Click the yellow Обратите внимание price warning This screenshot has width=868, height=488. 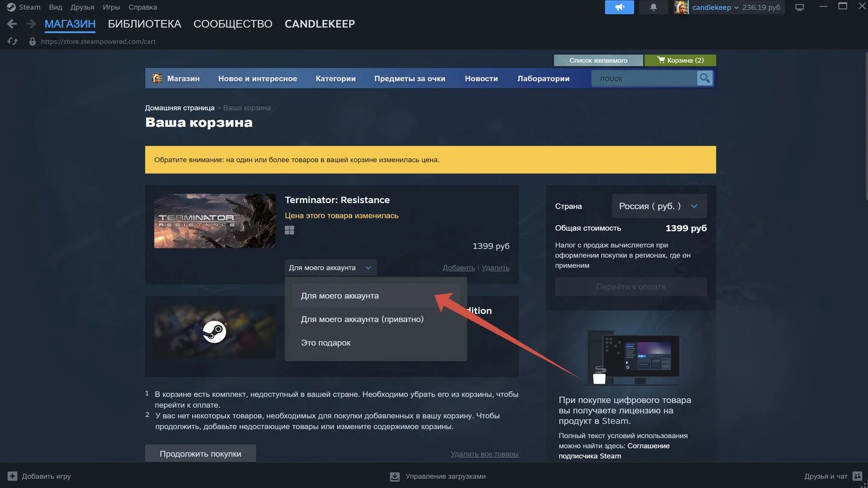(x=430, y=160)
